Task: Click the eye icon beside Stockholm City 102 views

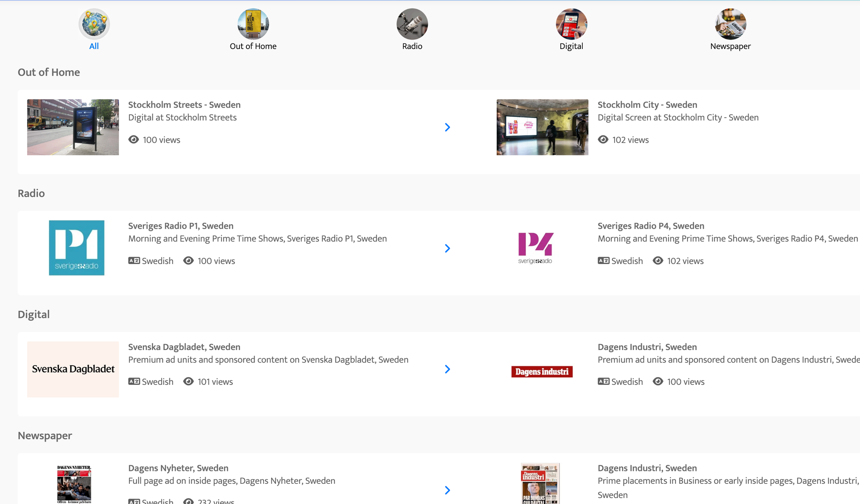Action: click(603, 139)
